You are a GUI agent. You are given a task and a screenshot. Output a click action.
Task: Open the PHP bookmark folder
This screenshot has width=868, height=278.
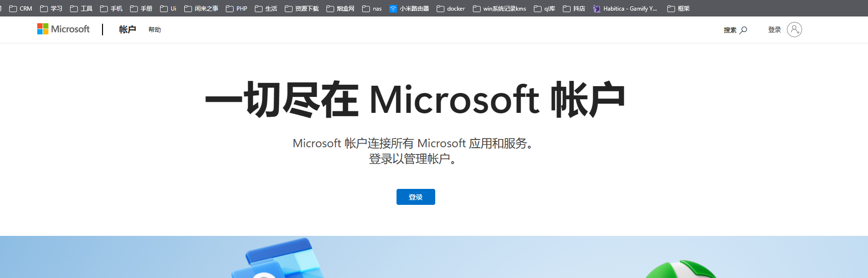[x=236, y=8]
